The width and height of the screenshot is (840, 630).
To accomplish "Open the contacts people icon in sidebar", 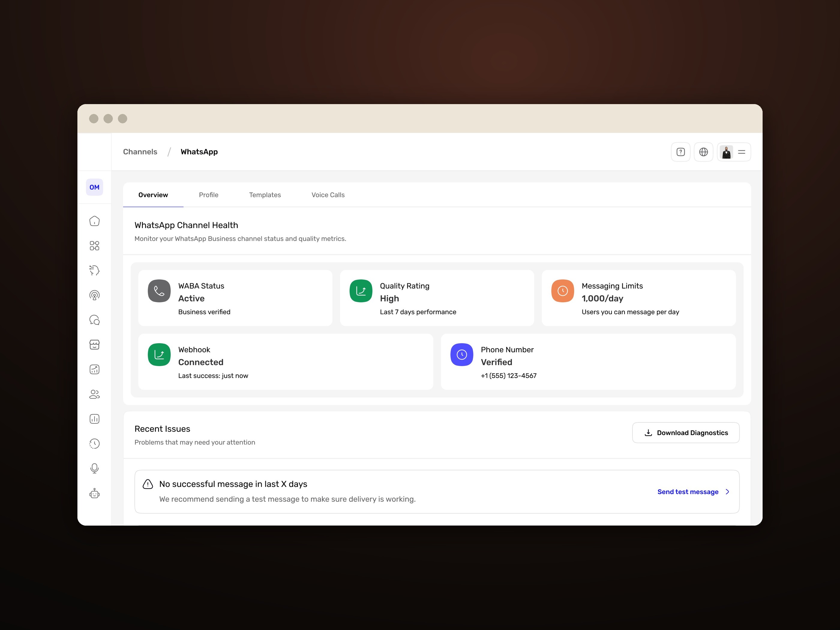I will point(94,394).
